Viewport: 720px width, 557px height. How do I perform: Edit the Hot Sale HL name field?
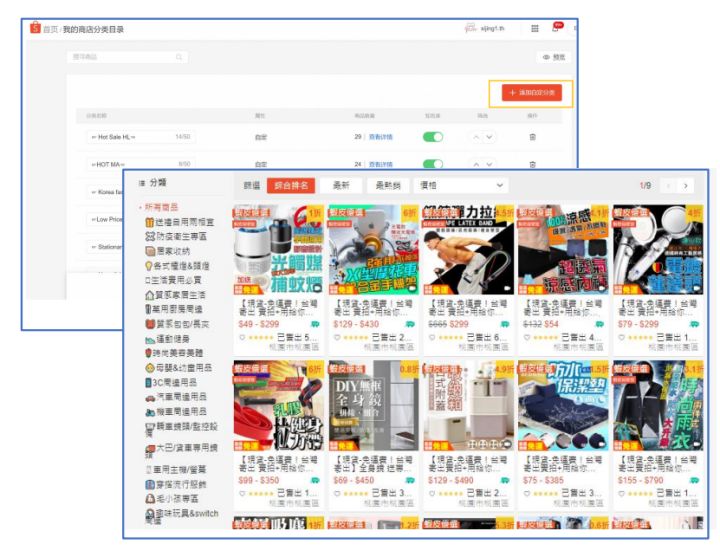coord(141,137)
